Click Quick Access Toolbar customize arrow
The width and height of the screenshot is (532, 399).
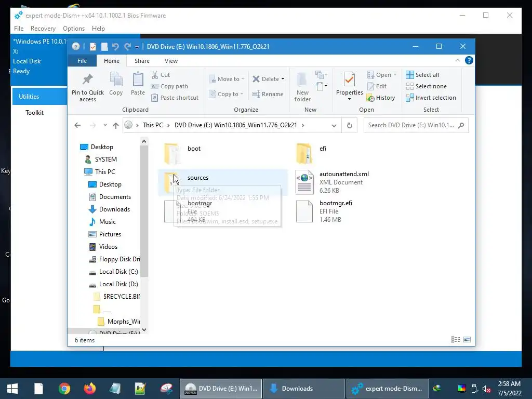point(137,47)
